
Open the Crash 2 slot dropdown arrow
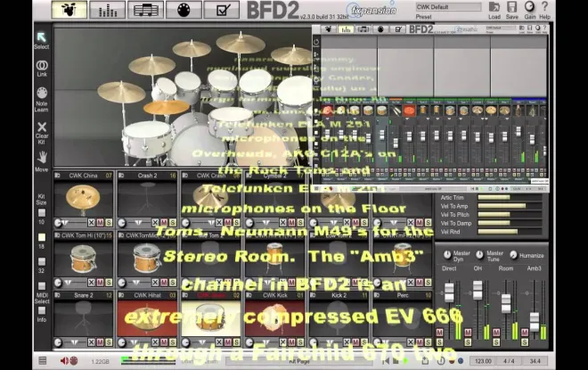tap(138, 223)
